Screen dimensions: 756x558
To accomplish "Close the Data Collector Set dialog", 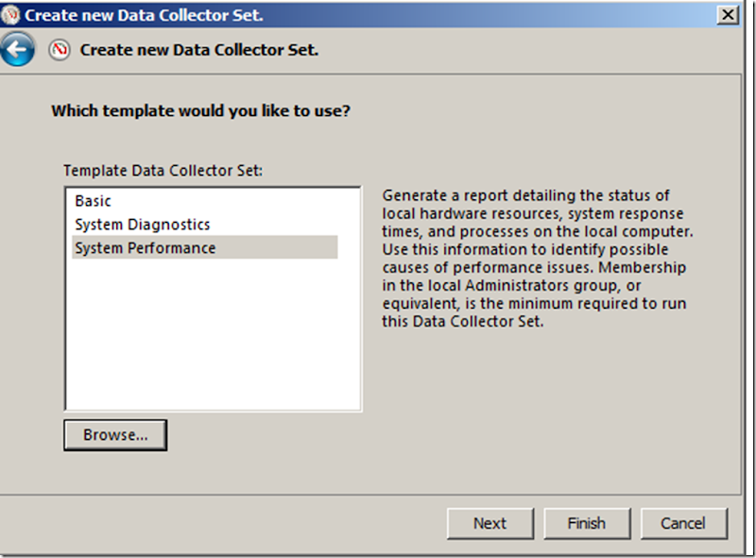I will coord(727,15).
